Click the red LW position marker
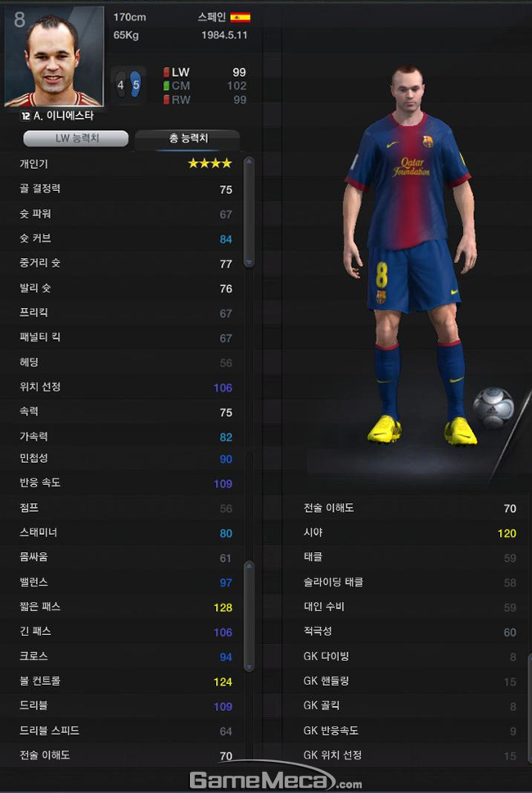This screenshot has width=532, height=793. (166, 72)
